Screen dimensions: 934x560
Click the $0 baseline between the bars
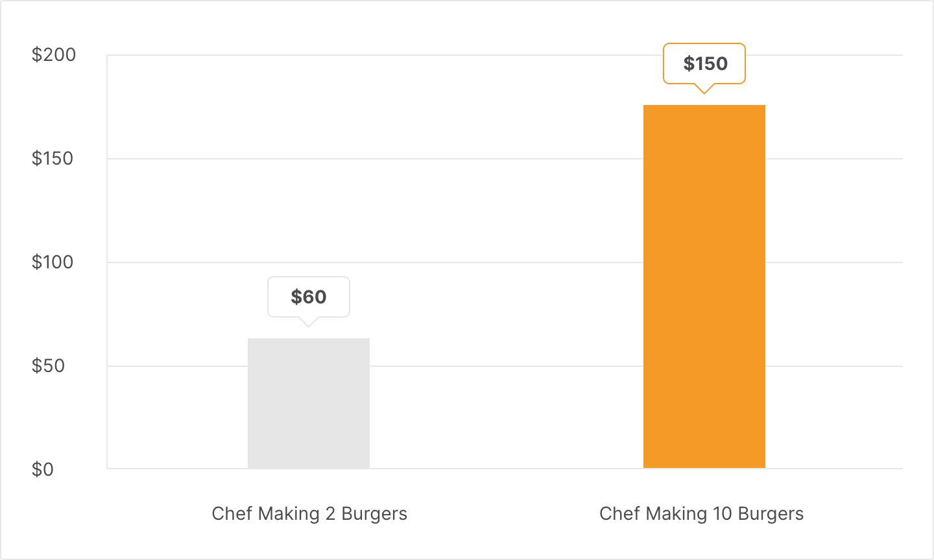(506, 468)
